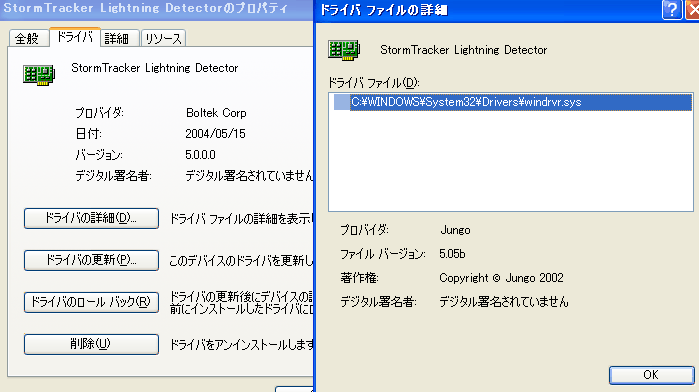Click the date value 2004/05/15
This screenshot has width=699, height=392.
[x=215, y=134]
